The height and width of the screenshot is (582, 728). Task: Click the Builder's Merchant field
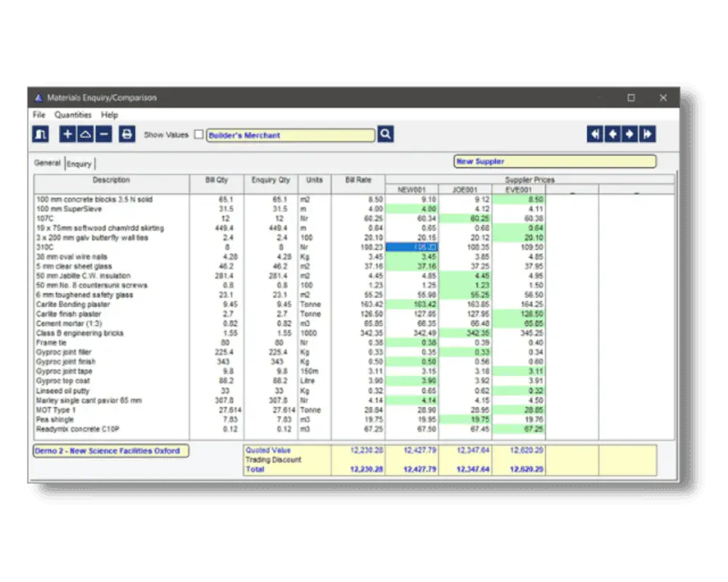pyautogui.click(x=290, y=135)
